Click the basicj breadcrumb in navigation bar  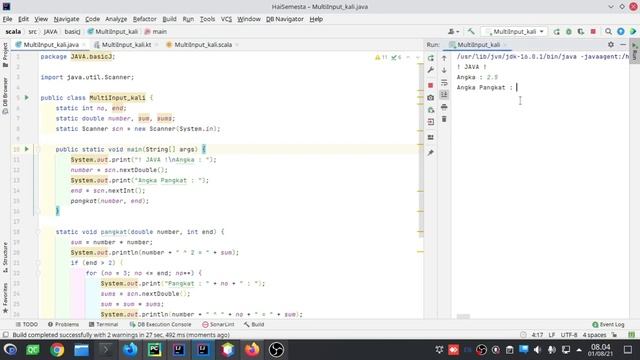tap(72, 31)
